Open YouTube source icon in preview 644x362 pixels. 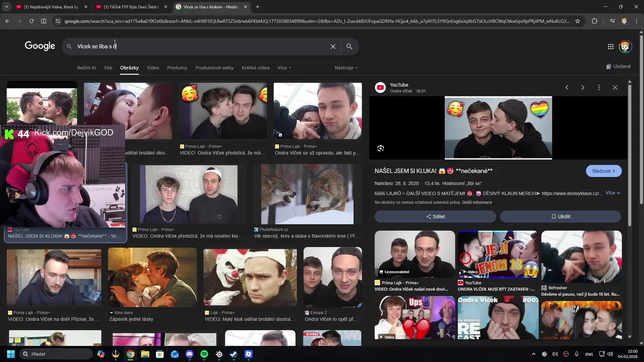380,87
